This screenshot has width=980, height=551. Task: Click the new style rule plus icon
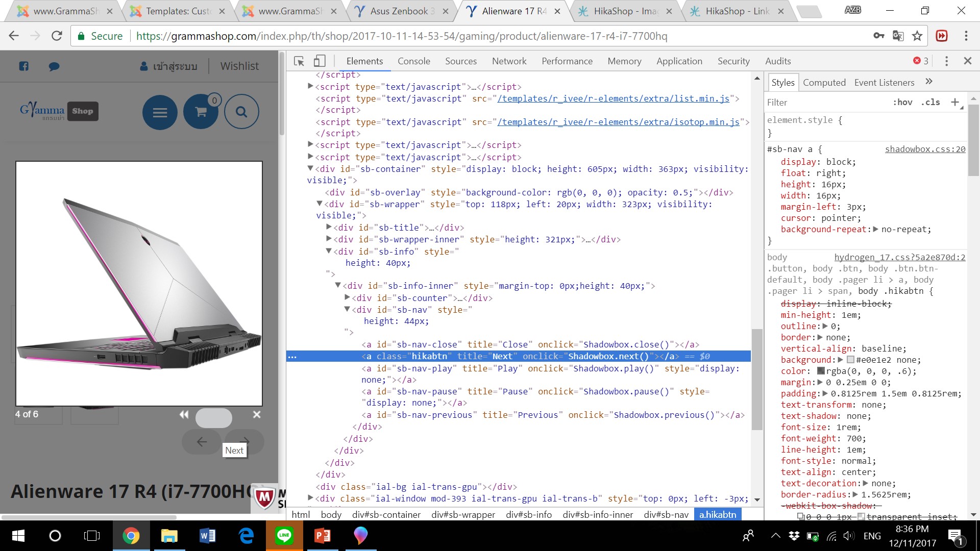pos(955,102)
